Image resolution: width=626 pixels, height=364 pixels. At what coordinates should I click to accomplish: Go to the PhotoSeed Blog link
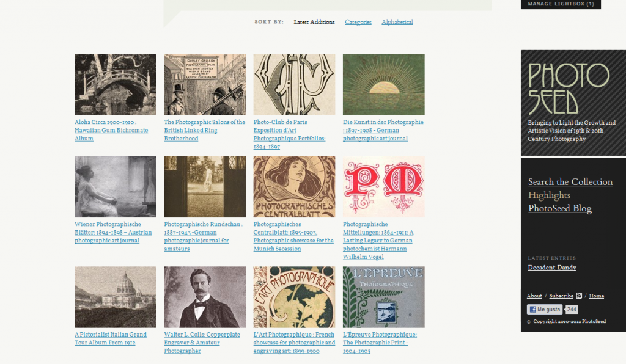pos(560,208)
